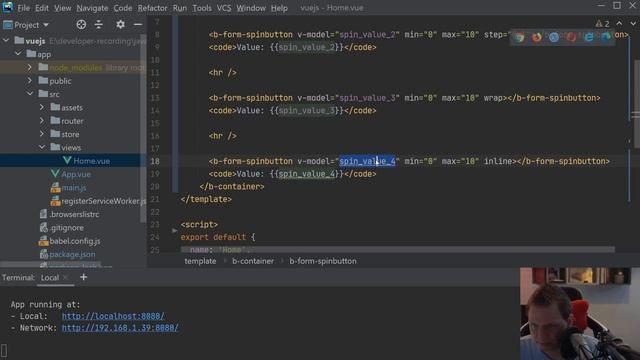Expand the router folder
This screenshot has height=360, width=640.
click(x=42, y=120)
